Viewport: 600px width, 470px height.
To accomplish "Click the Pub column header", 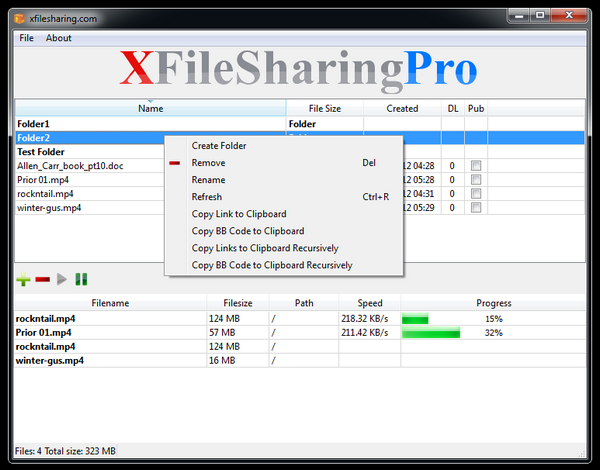I will tap(476, 108).
